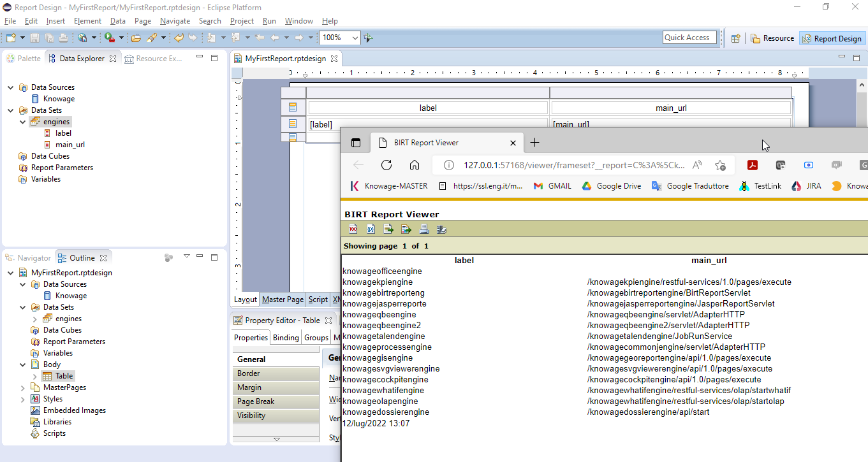Image resolution: width=868 pixels, height=462 pixels.
Task: Open the TestLink bookmark
Action: [x=760, y=186]
